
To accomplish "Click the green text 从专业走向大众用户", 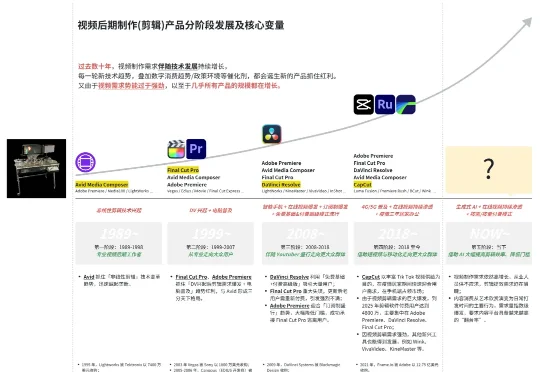I will pos(210,255).
